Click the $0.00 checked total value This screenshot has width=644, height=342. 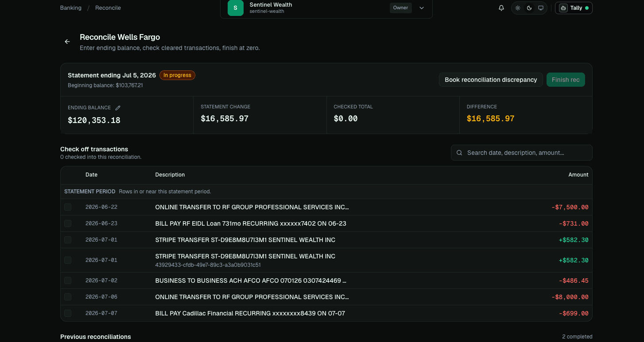click(345, 119)
